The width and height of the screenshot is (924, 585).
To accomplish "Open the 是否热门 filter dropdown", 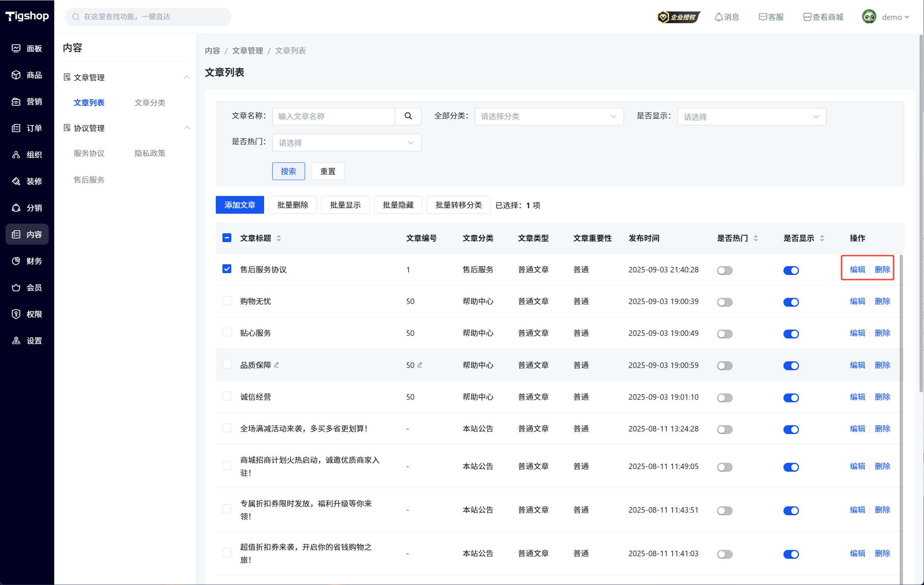I will click(346, 142).
